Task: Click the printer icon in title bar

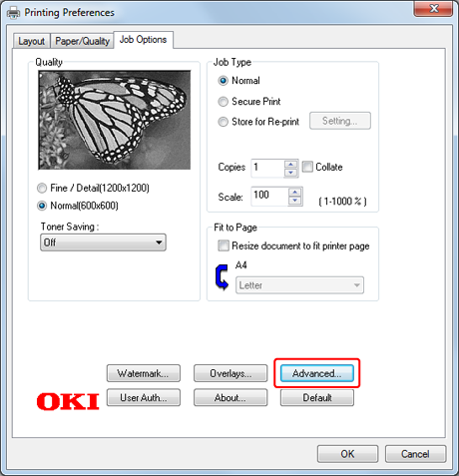Action: point(13,13)
